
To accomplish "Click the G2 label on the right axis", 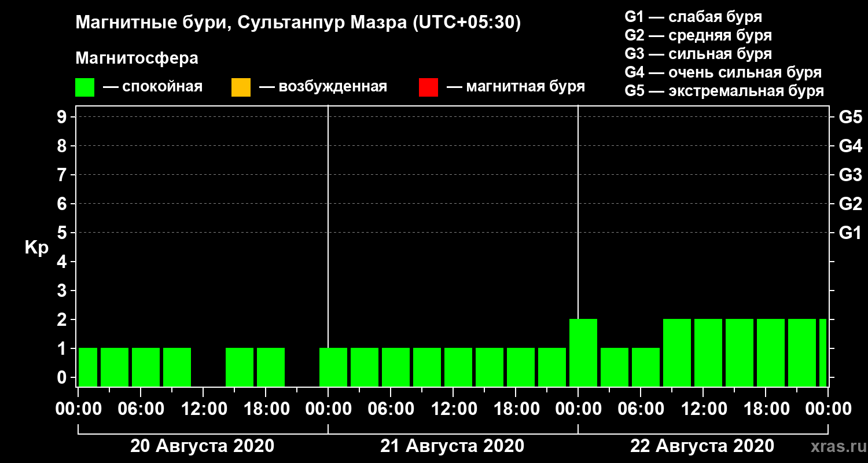I will tap(851, 204).
